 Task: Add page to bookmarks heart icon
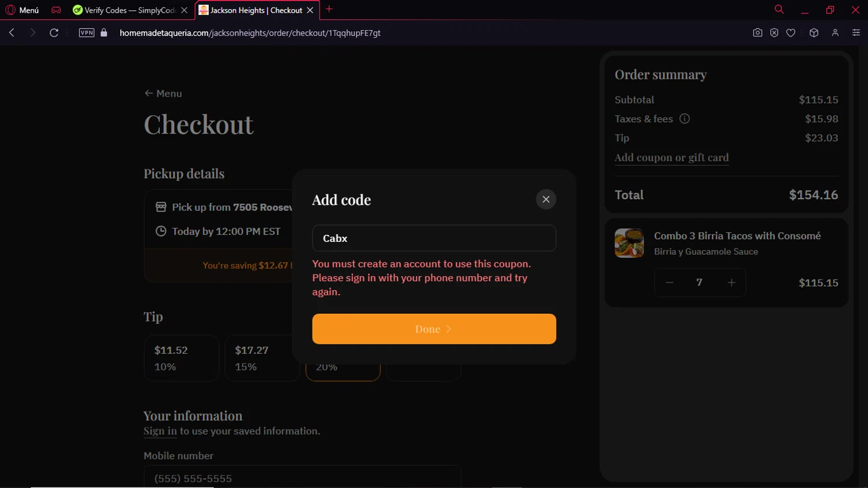(790, 33)
